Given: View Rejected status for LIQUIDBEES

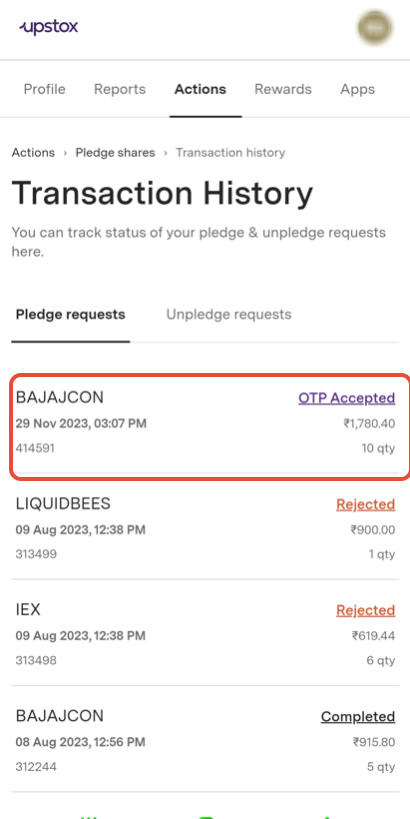Looking at the screenshot, I should tap(365, 505).
